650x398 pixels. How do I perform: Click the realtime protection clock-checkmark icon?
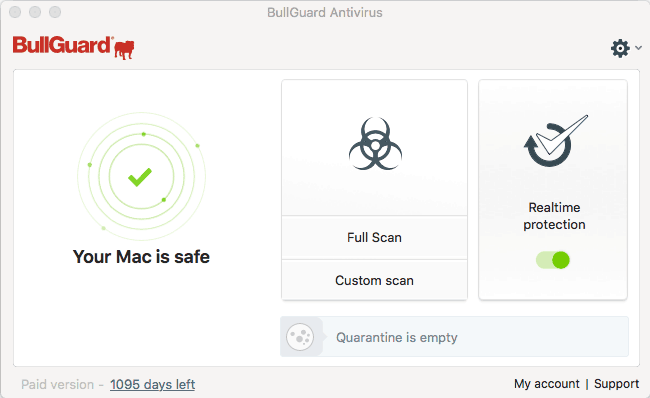click(x=555, y=141)
